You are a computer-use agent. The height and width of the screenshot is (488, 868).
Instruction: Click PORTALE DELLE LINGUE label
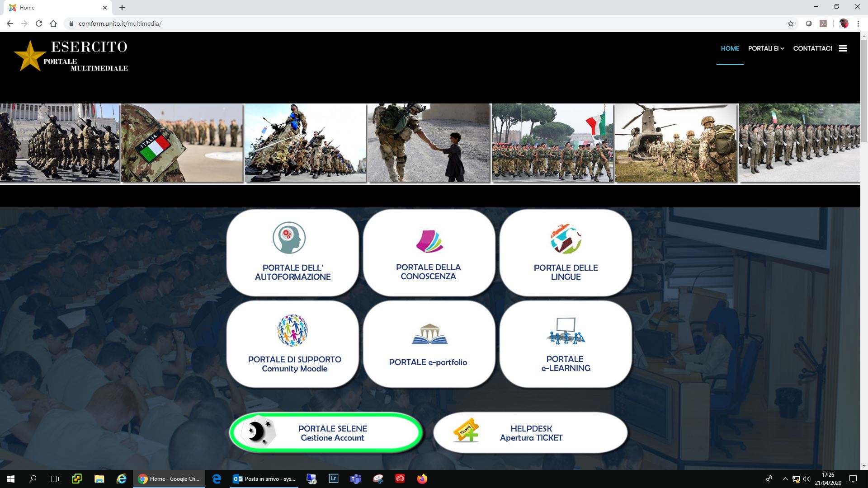point(566,272)
